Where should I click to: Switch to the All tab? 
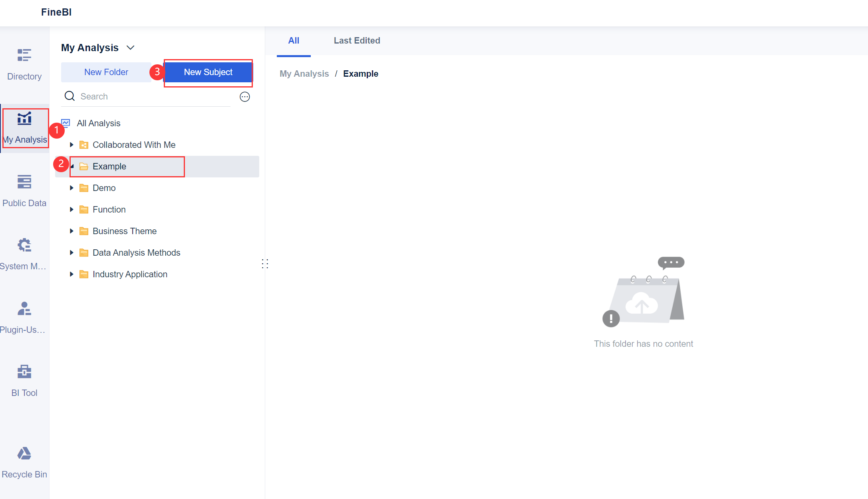[x=294, y=40]
